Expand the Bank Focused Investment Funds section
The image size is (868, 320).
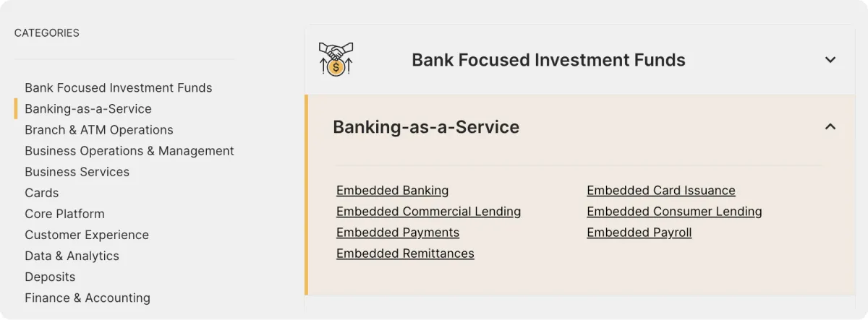[830, 60]
